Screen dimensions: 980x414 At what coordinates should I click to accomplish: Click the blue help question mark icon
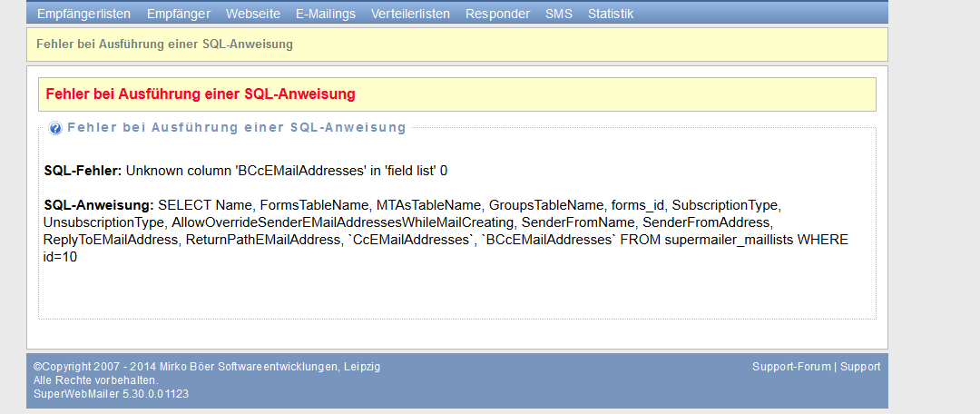pos(55,128)
